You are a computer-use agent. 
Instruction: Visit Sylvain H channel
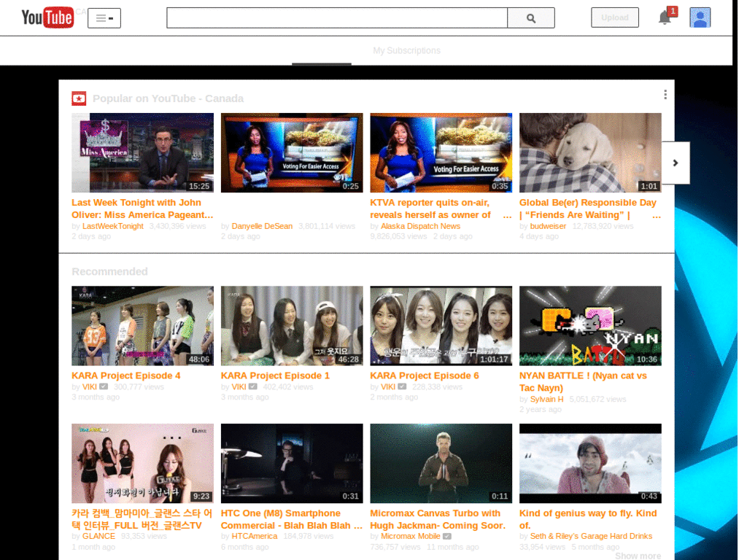click(547, 399)
